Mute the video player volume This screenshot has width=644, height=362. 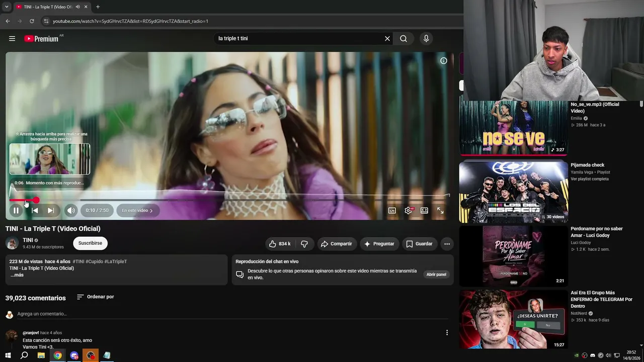(x=71, y=211)
